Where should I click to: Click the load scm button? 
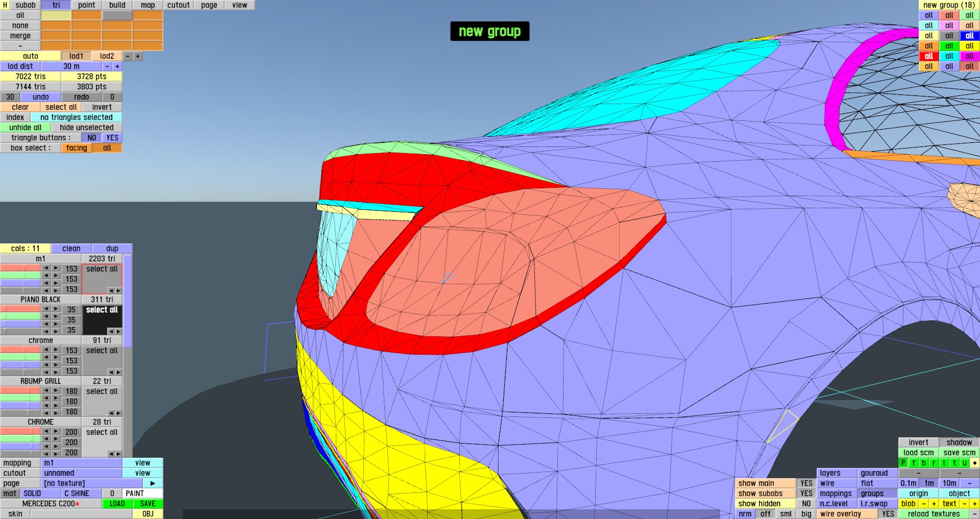pyautogui.click(x=919, y=453)
